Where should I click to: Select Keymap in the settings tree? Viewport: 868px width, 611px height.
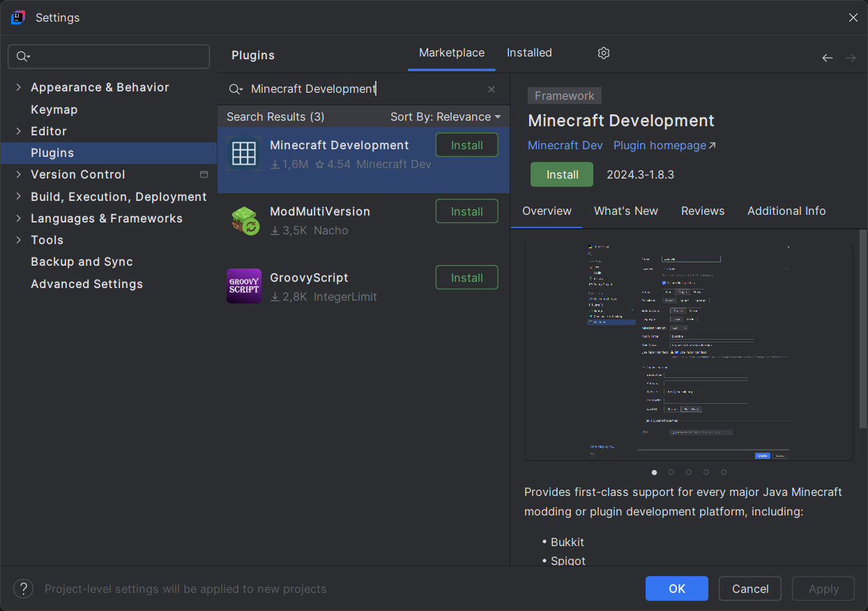pos(54,110)
